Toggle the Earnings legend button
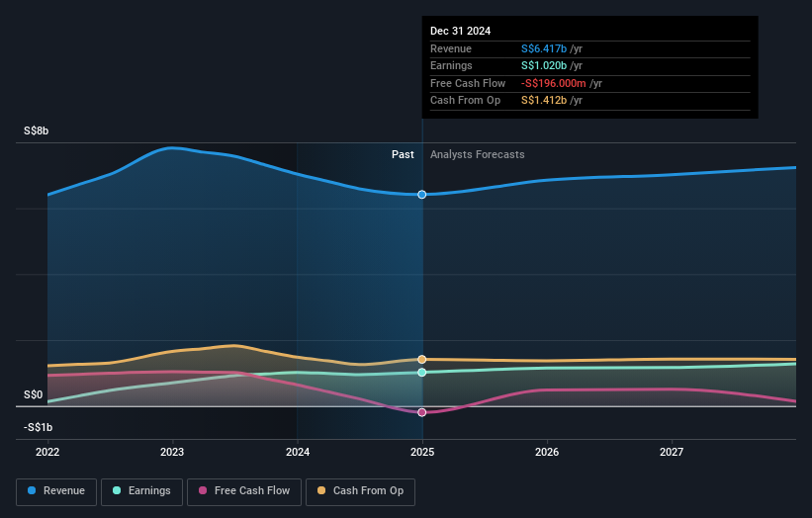Image resolution: width=812 pixels, height=518 pixels. point(141,491)
